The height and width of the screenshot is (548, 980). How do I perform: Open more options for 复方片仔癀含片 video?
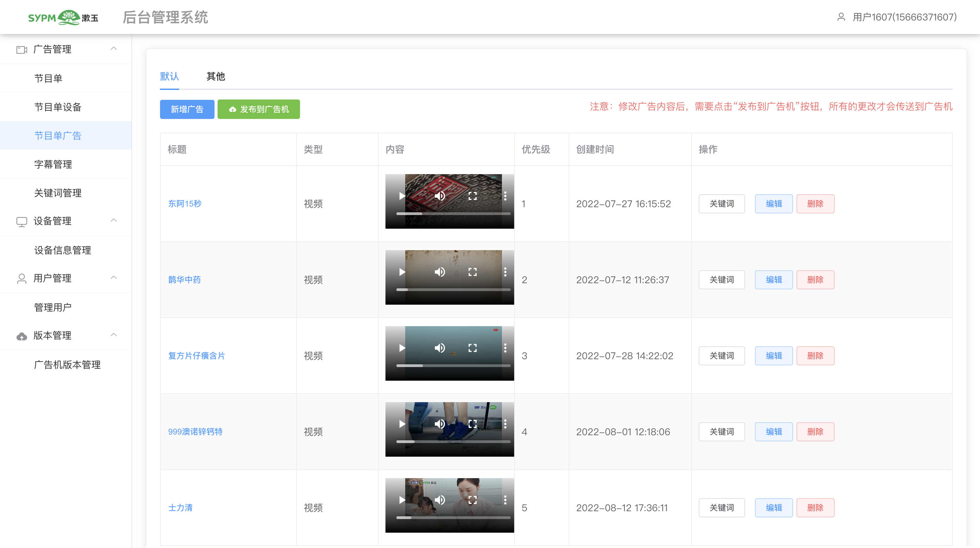click(505, 348)
